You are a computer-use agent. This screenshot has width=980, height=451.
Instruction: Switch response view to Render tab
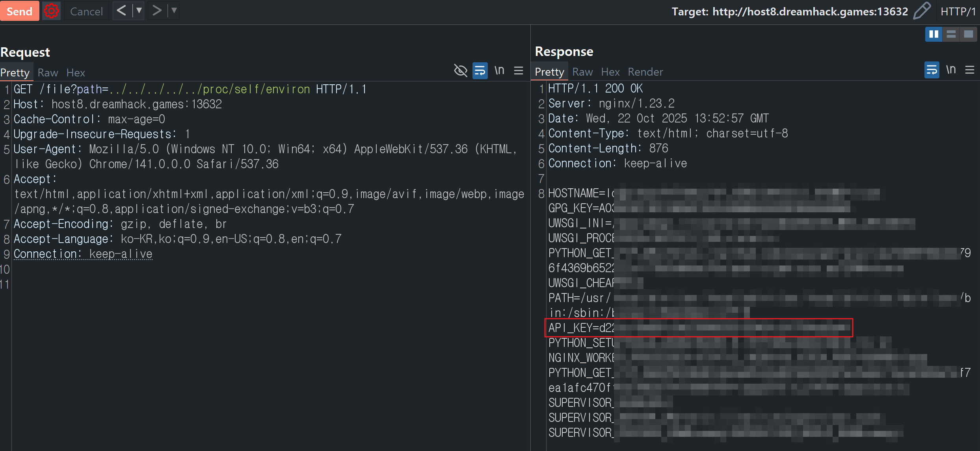pos(645,72)
